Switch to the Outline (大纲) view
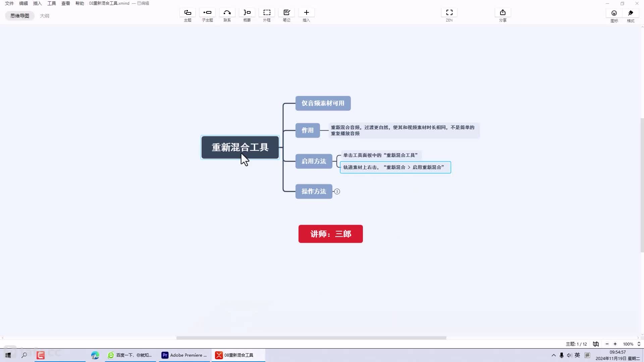644x362 pixels. click(x=44, y=16)
